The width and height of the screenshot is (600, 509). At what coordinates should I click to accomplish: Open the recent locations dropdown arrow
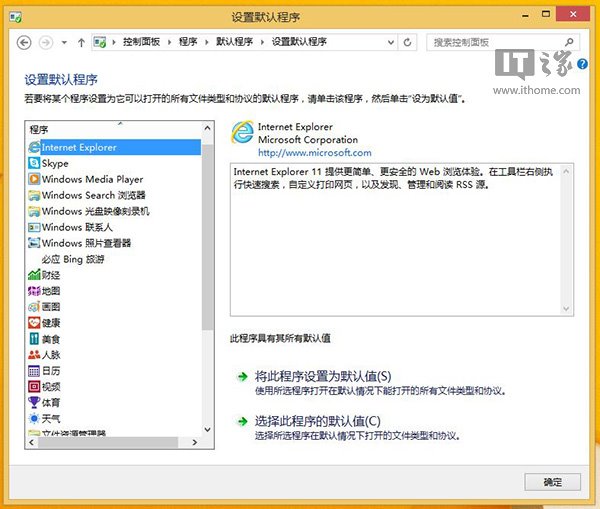tap(63, 43)
